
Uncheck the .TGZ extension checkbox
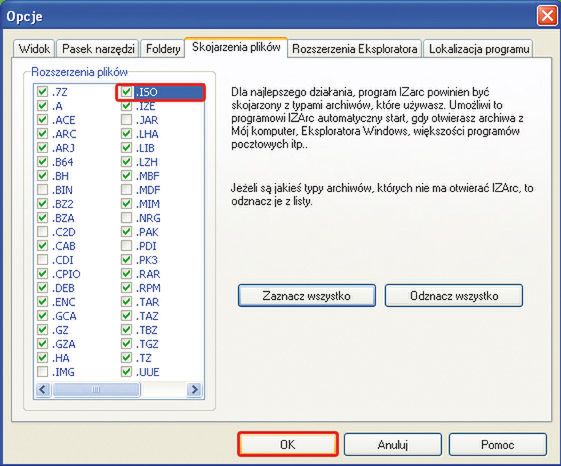tap(126, 343)
